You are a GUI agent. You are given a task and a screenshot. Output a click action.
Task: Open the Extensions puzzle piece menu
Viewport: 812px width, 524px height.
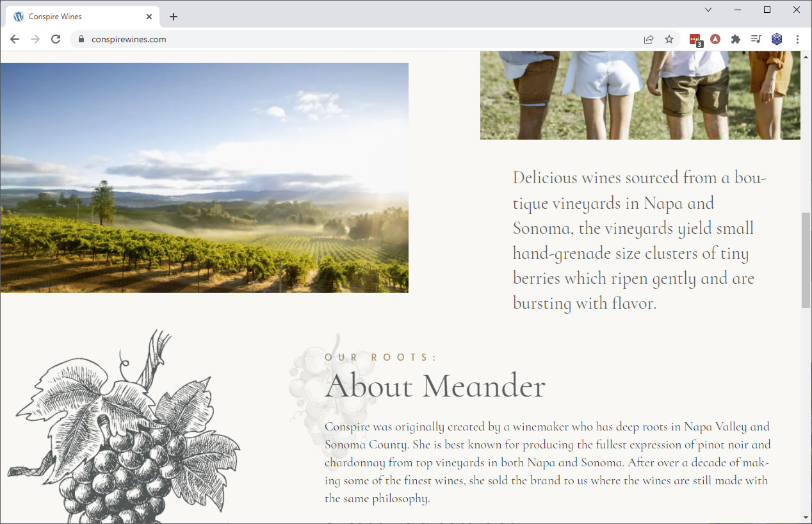click(x=736, y=39)
